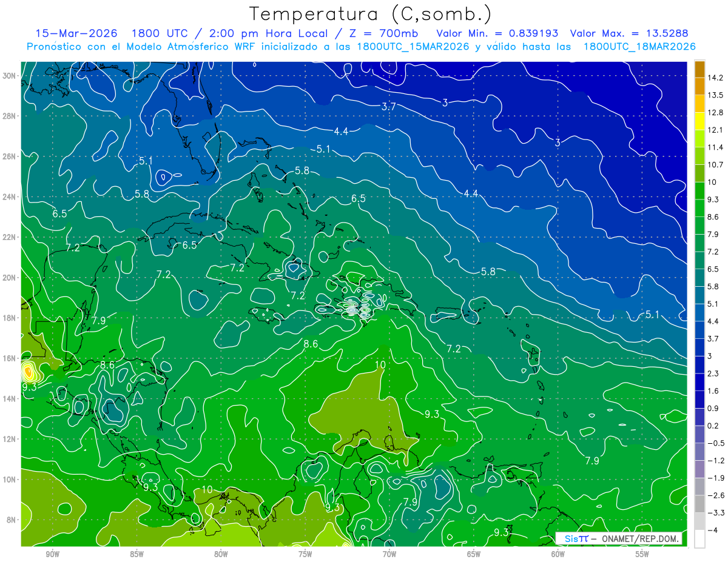Click latitude axis label "22N"
The height and width of the screenshot is (562, 728).
(x=9, y=237)
